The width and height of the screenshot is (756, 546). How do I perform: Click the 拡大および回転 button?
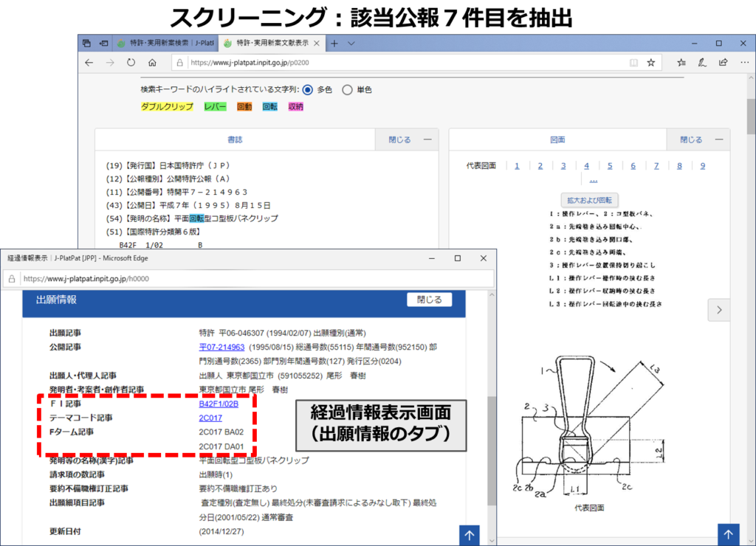[588, 200]
